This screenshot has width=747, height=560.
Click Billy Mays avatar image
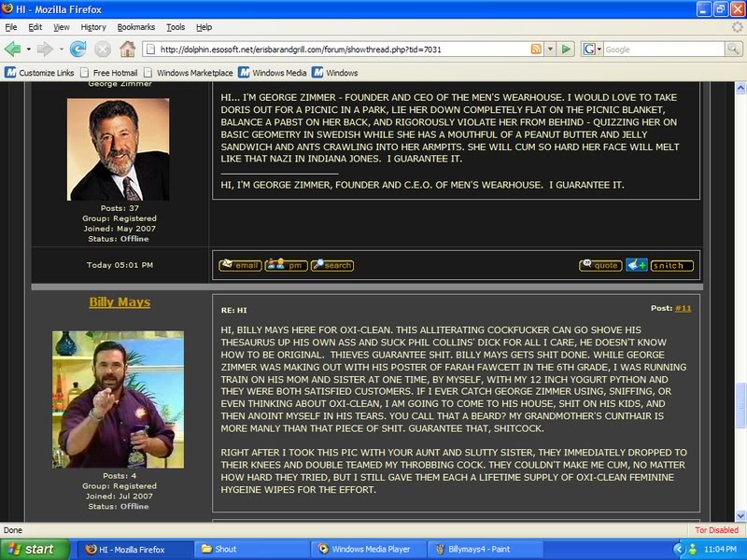(119, 399)
